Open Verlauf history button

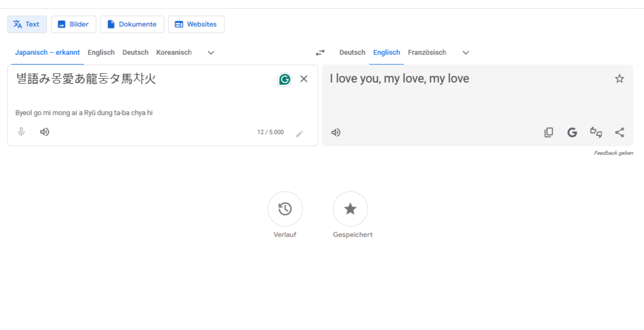tap(285, 209)
